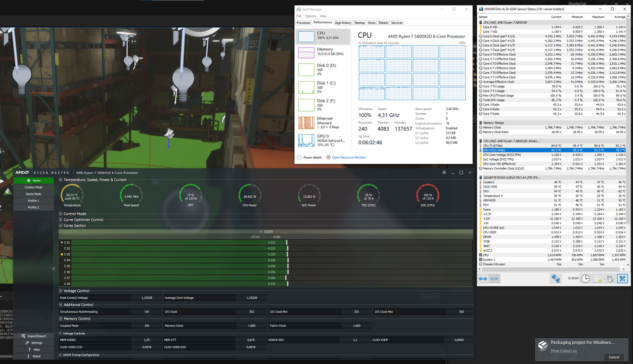Select Creator Mode in Ryzen Master

click(34, 187)
